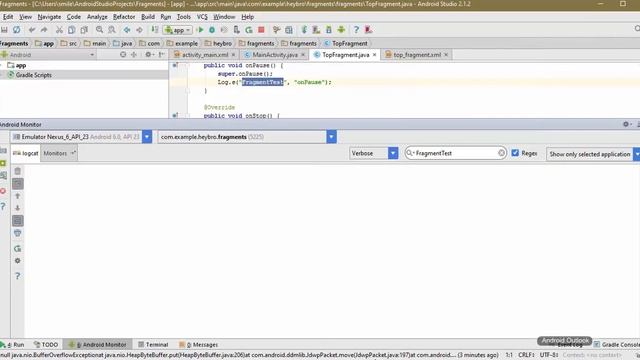Toggle the Regex checkbox
The image size is (640, 360).
[515, 153]
